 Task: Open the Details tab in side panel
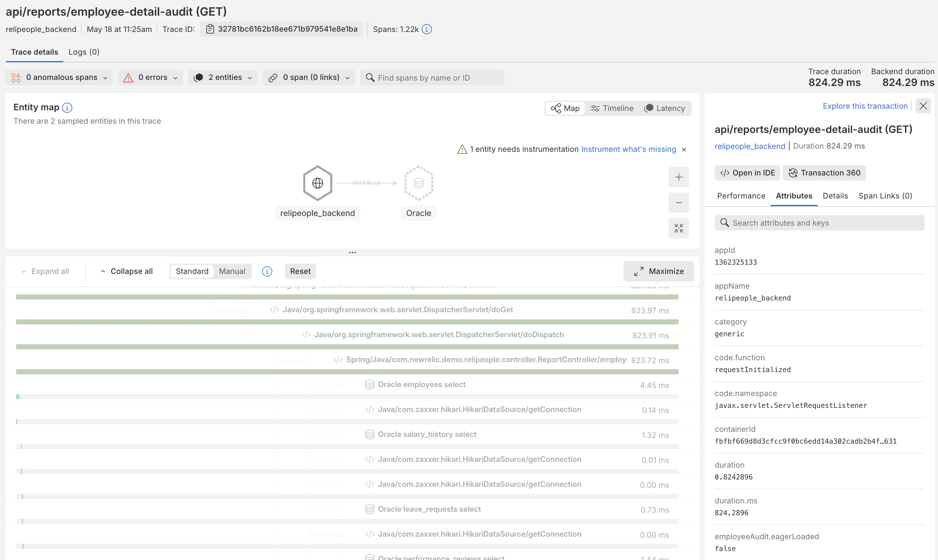pyautogui.click(x=835, y=196)
